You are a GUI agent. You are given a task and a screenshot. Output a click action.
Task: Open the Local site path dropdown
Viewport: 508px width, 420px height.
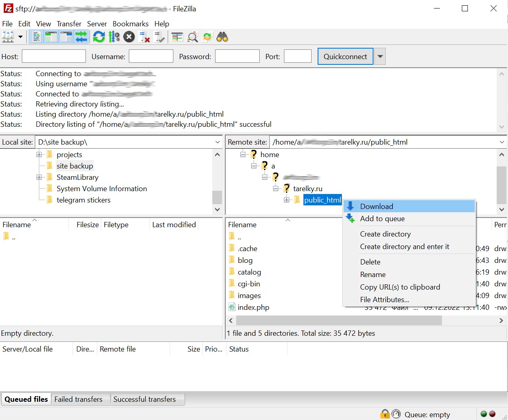(x=218, y=142)
